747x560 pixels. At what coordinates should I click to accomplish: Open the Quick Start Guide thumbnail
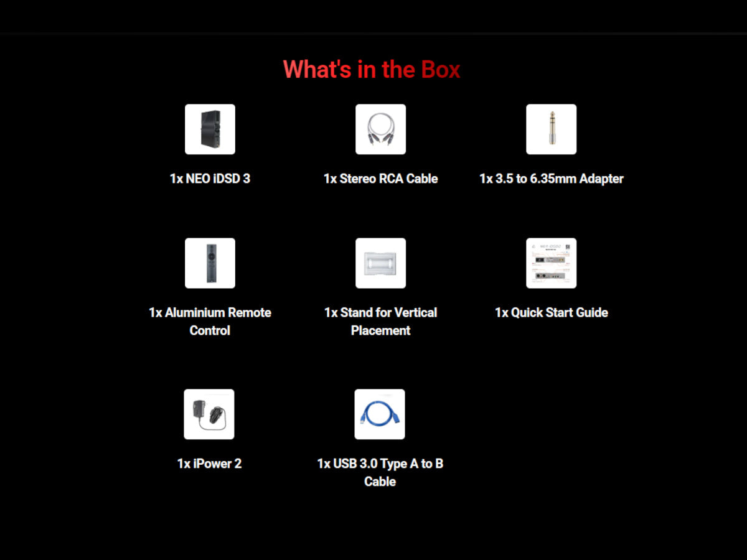[551, 263]
